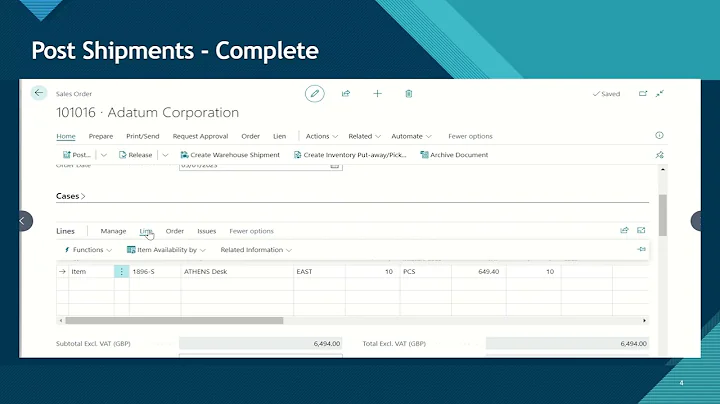Click the share icon in the header
720x404 pixels.
pyautogui.click(x=346, y=94)
